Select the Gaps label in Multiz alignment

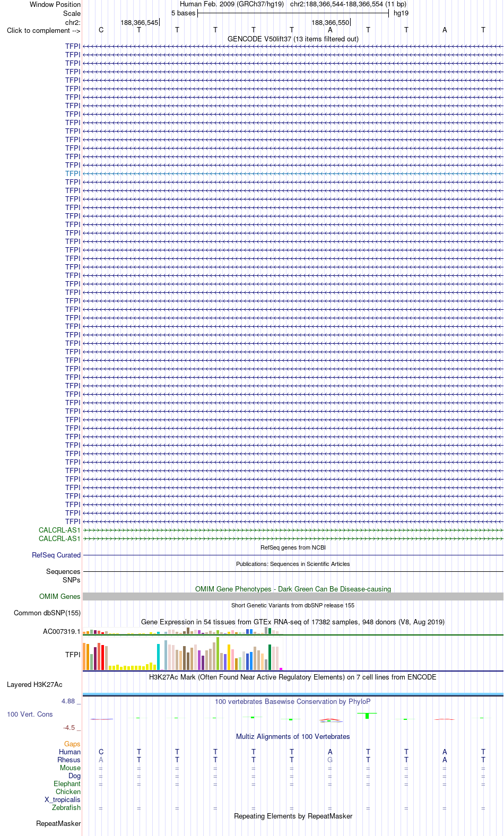(x=72, y=744)
